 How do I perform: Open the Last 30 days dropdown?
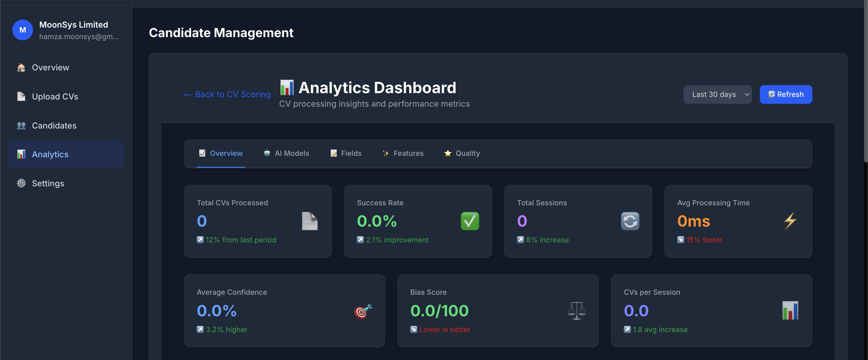click(717, 95)
